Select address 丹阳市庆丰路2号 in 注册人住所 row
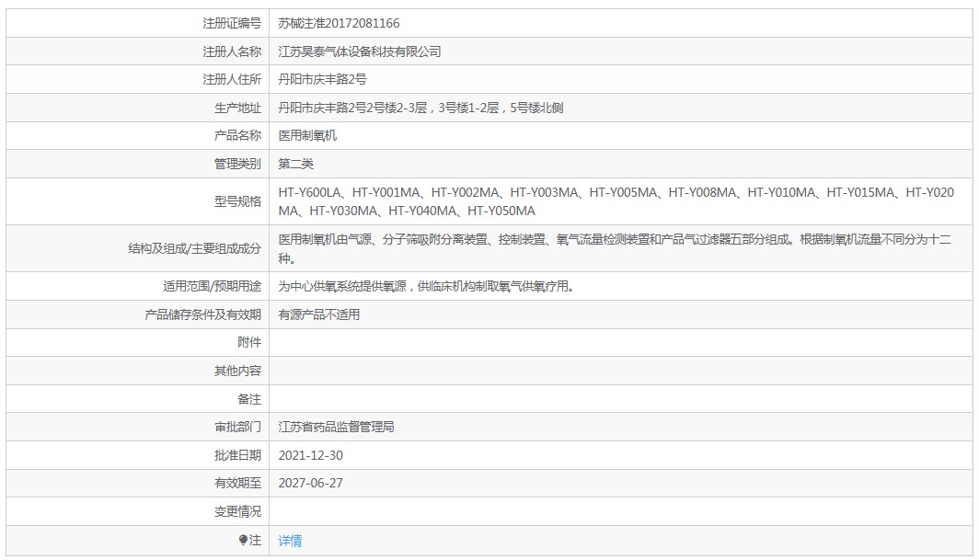The width and height of the screenshot is (979, 560). pyautogui.click(x=322, y=79)
